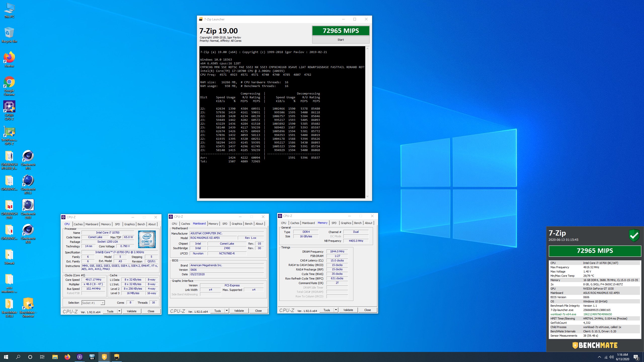Click Validate in CPU-Z CPU window
The width and height of the screenshot is (644, 362).
click(132, 311)
